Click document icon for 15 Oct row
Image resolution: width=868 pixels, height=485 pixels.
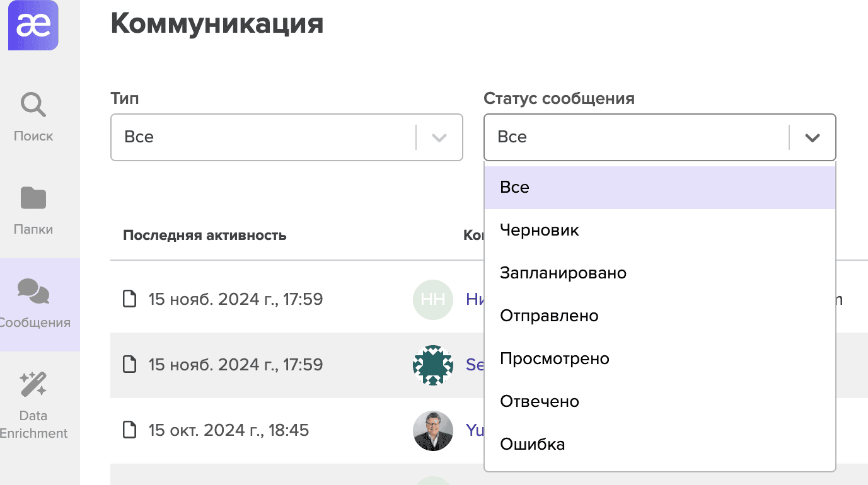tap(129, 430)
